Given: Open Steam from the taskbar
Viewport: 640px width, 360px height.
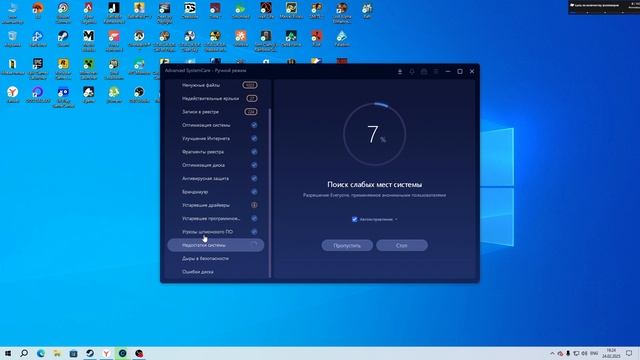Looking at the screenshot, I should point(90,353).
